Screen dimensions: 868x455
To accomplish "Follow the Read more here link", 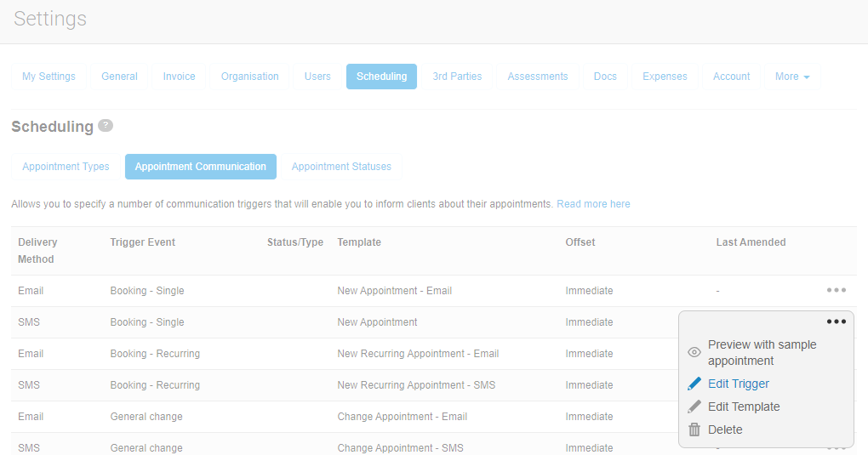I will coord(593,204).
